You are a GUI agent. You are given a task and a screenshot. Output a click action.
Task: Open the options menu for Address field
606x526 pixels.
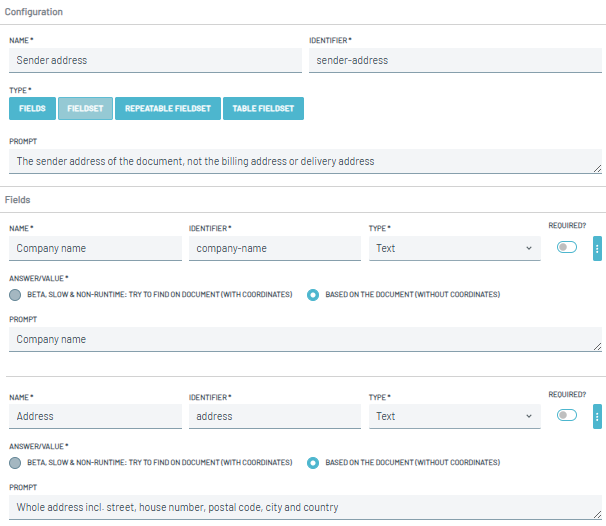click(597, 416)
